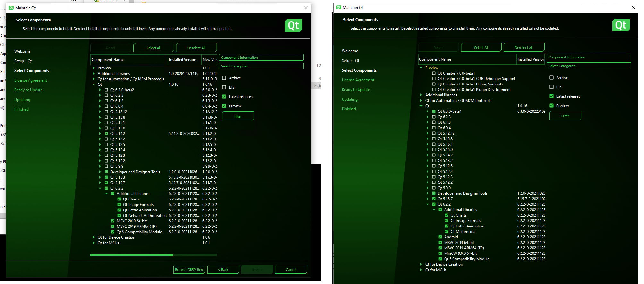Screen dimensions: 644x284
Task: Click the Qt logo in left window header
Action: (x=293, y=25)
